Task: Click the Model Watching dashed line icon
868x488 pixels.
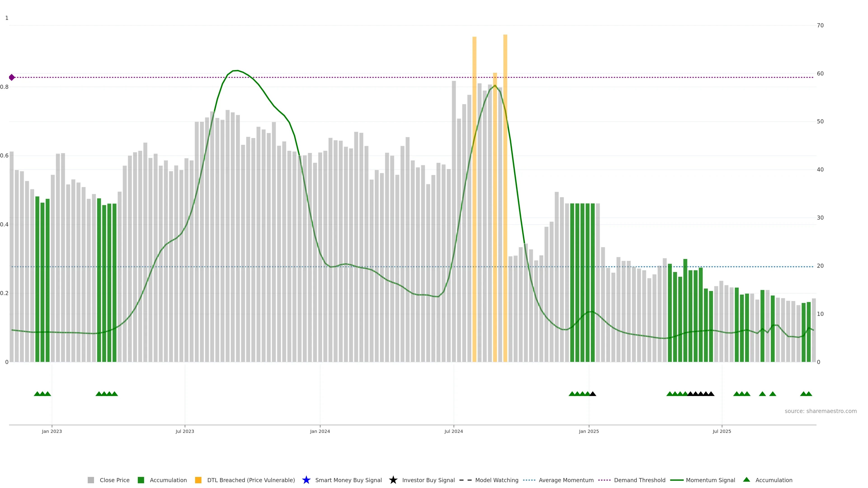Action: tap(465, 480)
